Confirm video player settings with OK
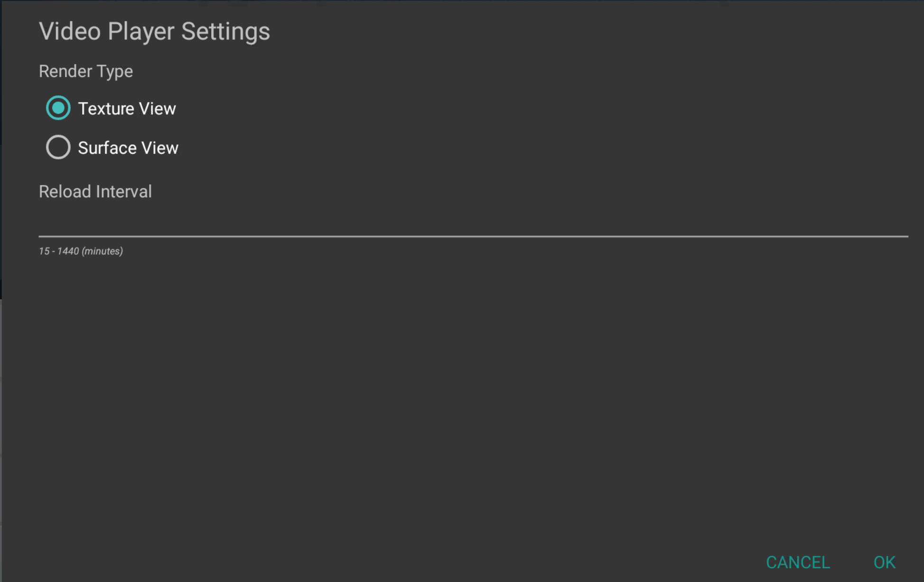The image size is (924, 582). [884, 562]
